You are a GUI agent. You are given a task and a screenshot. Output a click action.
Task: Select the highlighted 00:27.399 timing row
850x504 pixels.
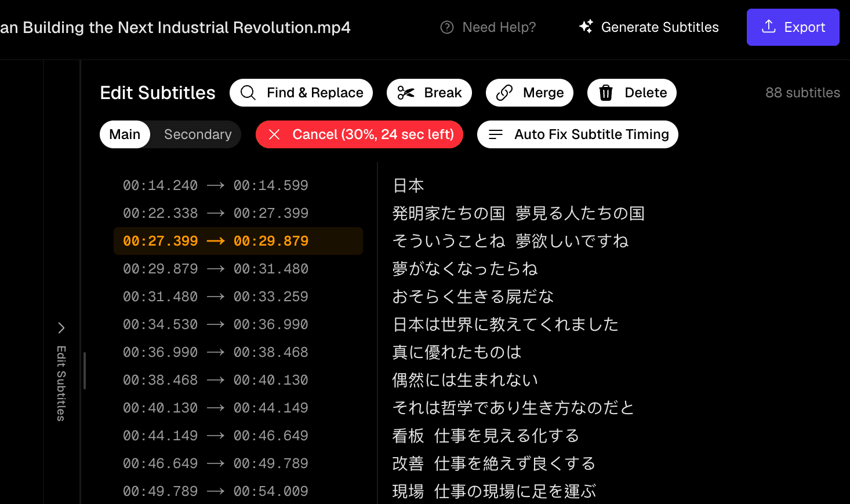click(x=238, y=241)
